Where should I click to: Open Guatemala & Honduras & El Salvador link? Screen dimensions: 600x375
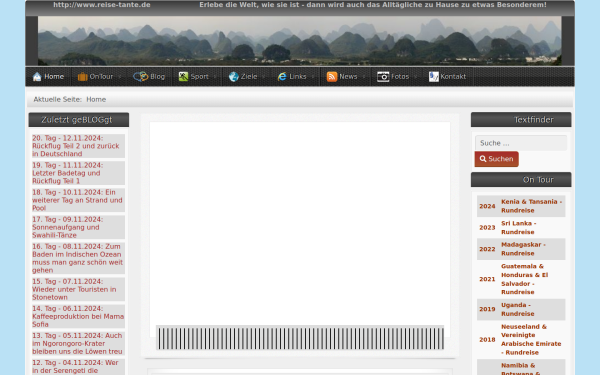point(525,279)
